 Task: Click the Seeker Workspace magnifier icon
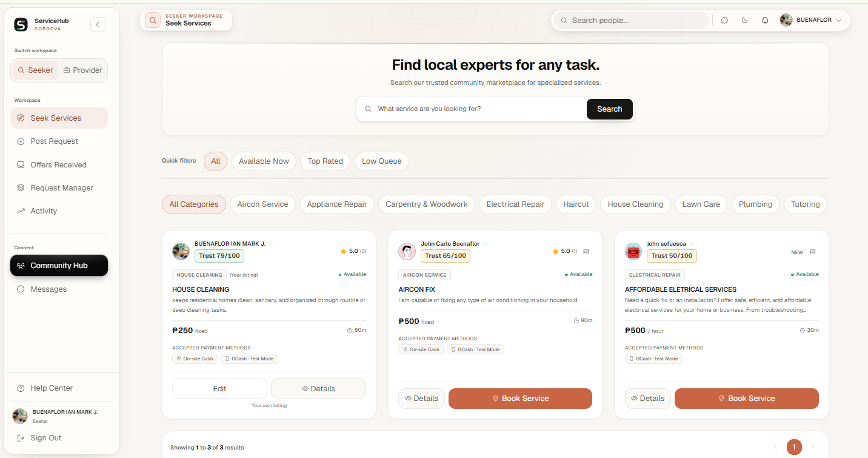pyautogui.click(x=153, y=20)
